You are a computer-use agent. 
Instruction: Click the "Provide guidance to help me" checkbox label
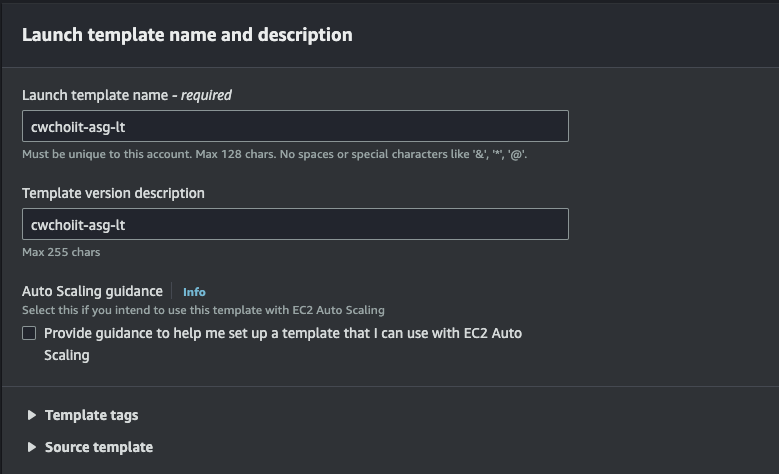(x=283, y=333)
